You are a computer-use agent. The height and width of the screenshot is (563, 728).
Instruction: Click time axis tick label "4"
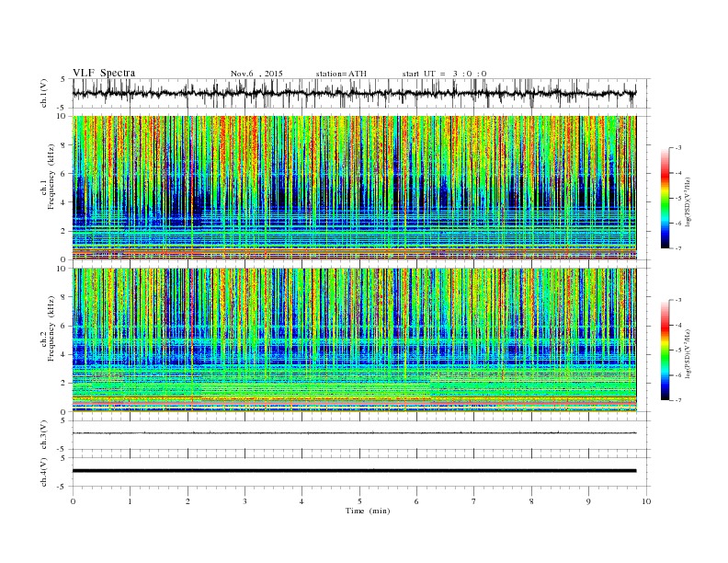click(301, 501)
